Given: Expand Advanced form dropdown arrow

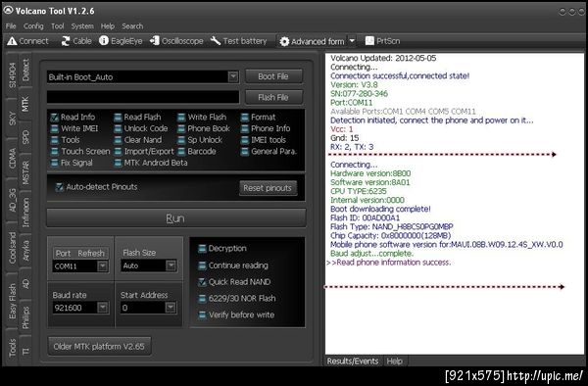Looking at the screenshot, I should coord(352,41).
